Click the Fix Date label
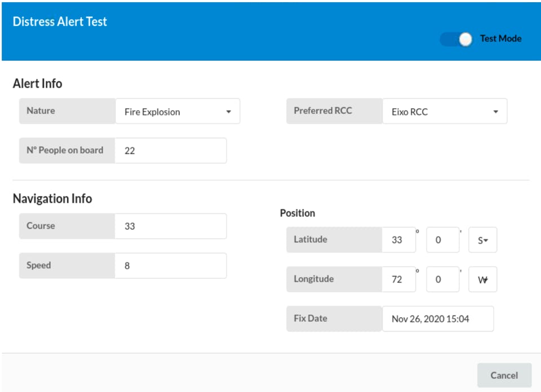 tap(311, 318)
